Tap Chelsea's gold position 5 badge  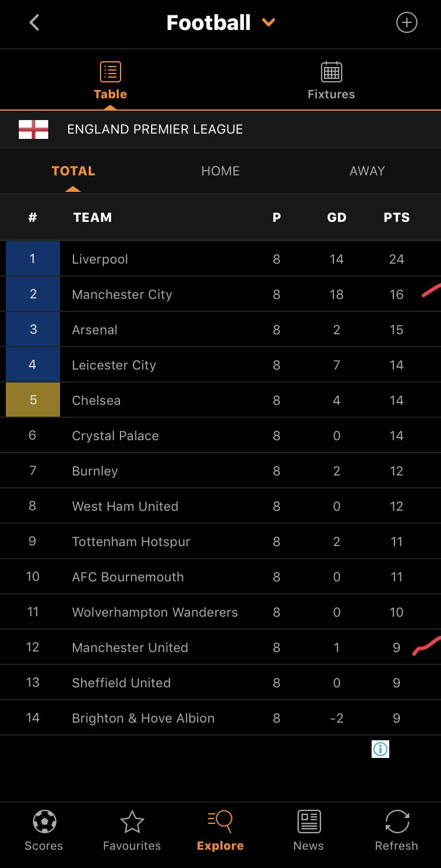click(33, 400)
